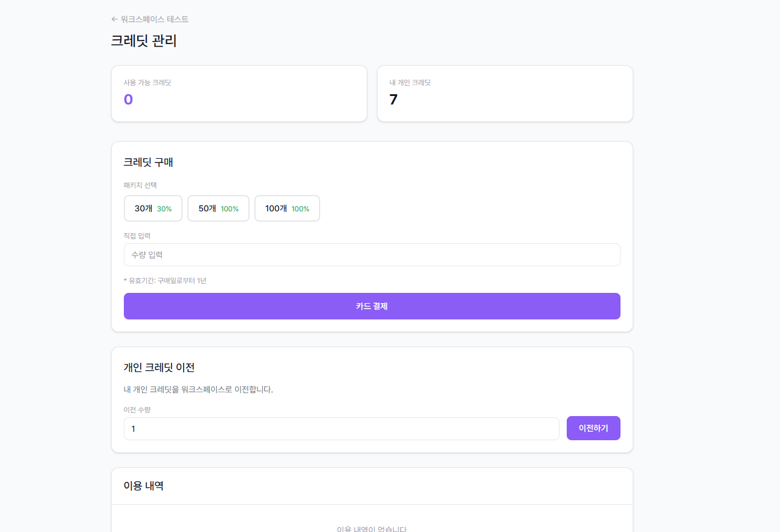Image resolution: width=780 pixels, height=532 pixels.
Task: Click the 유효기간 validity notice text
Action: pyautogui.click(x=164, y=280)
